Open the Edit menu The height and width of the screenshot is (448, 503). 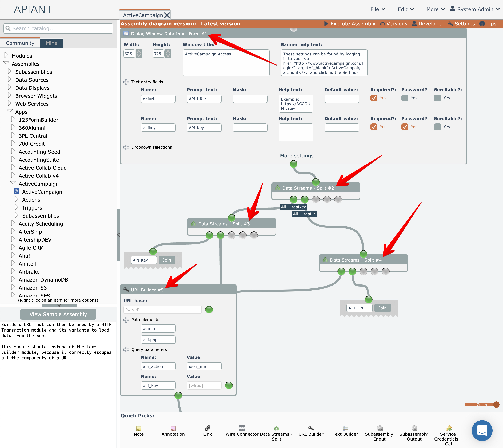(405, 9)
